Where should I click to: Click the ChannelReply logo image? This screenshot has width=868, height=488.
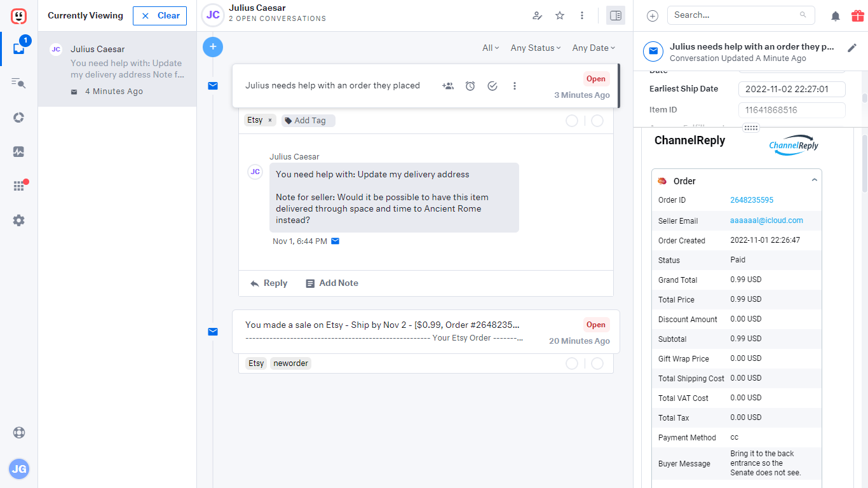pos(794,145)
